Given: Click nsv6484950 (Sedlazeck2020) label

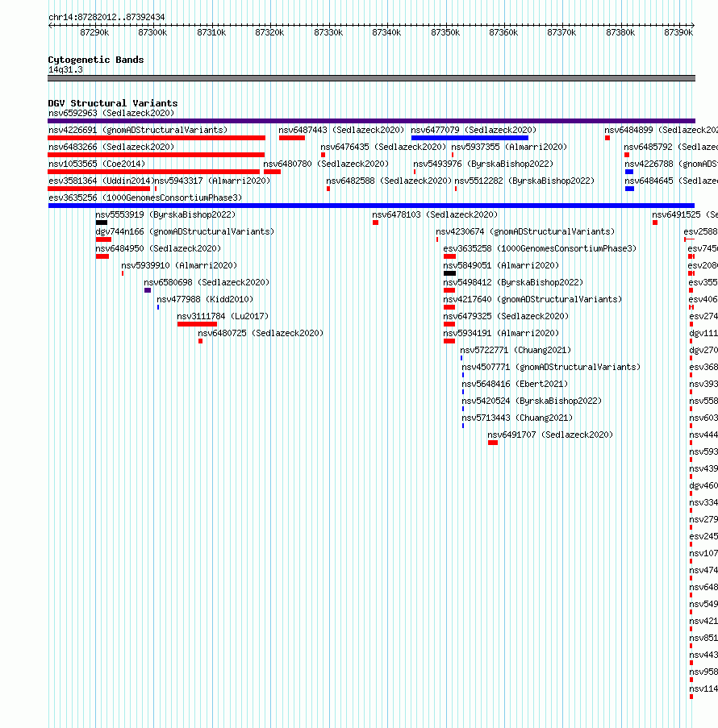Looking at the screenshot, I should point(158,249).
